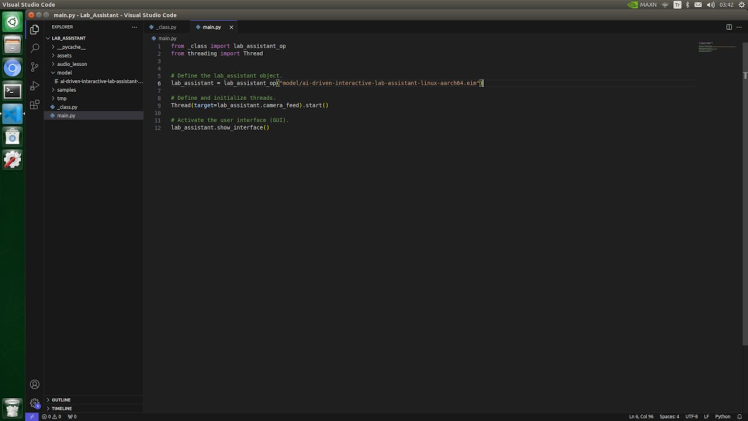Click the Accounts icon in activity bar
The image size is (748, 421).
point(35,384)
